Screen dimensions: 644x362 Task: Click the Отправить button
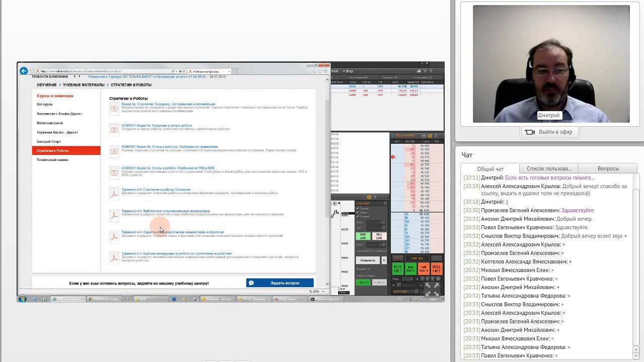tap(368, 260)
